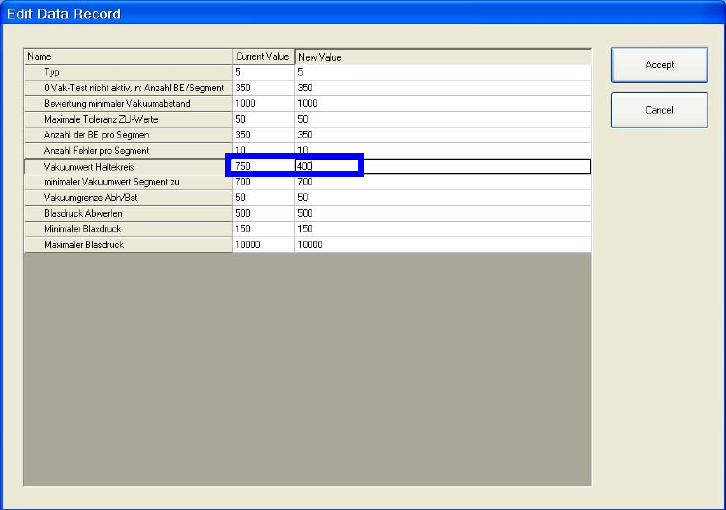Select 'Bewertung minimaler Vakuumabstand' row
This screenshot has width=726, height=510.
point(128,104)
